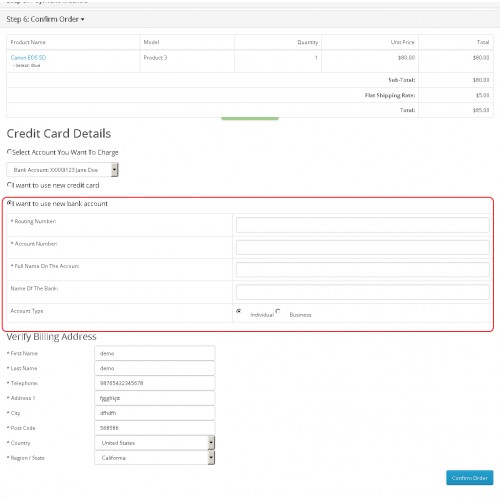Open the saved Bank Account dropdown
The height and width of the screenshot is (500, 500).
tap(62, 170)
